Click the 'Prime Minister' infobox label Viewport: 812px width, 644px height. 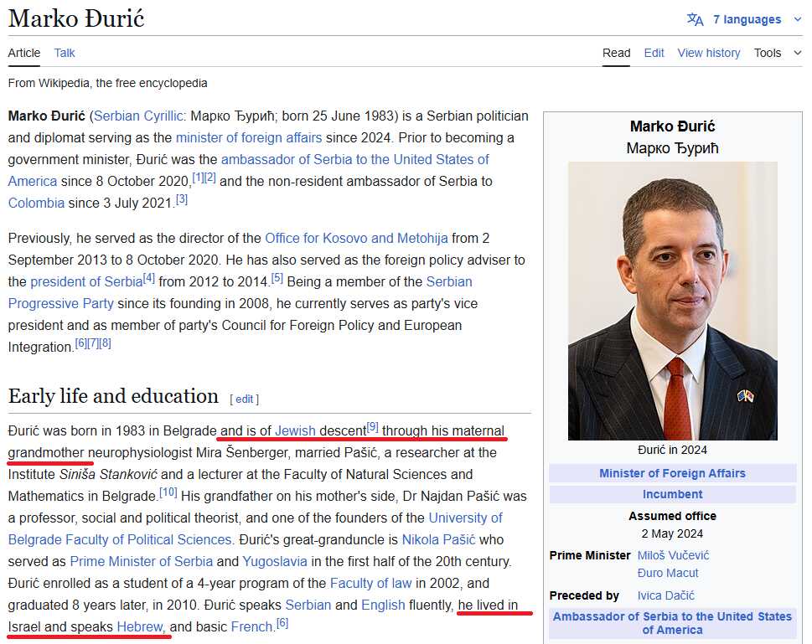click(x=590, y=555)
